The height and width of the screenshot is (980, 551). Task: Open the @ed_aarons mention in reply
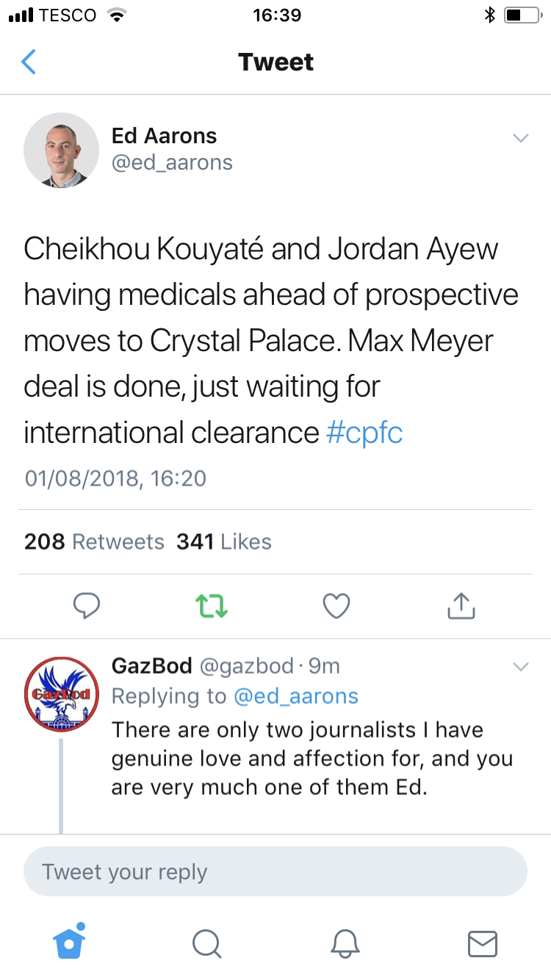click(296, 696)
